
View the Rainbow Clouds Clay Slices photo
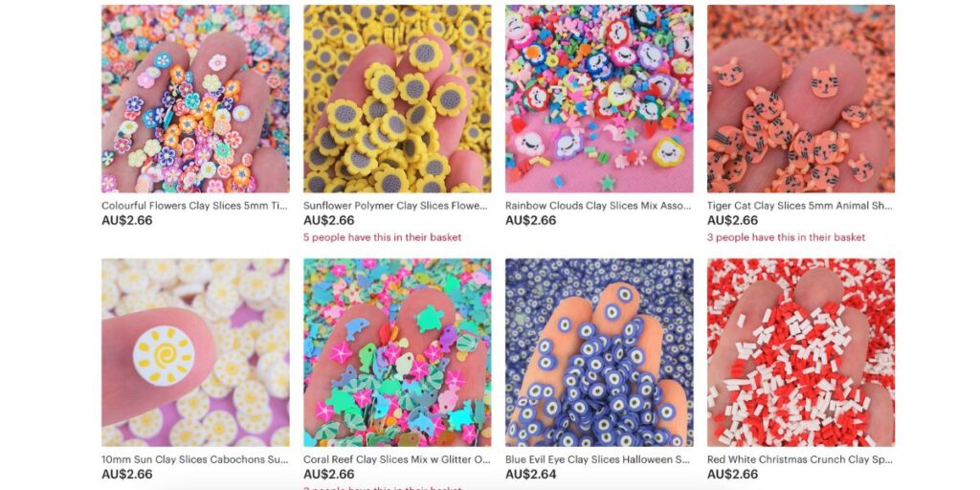599,99
